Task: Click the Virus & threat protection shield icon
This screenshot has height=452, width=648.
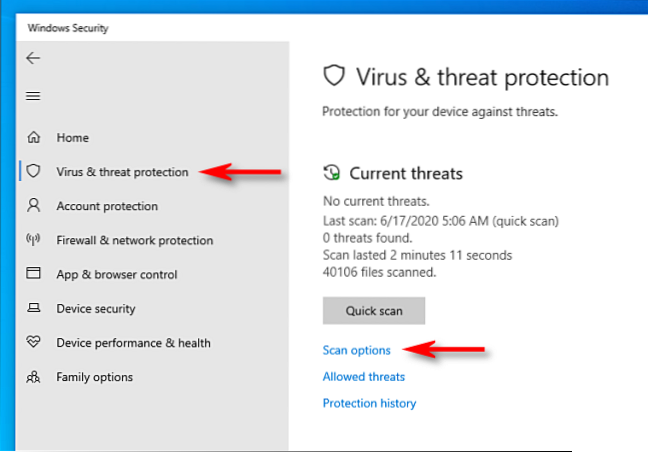Action: pos(34,172)
